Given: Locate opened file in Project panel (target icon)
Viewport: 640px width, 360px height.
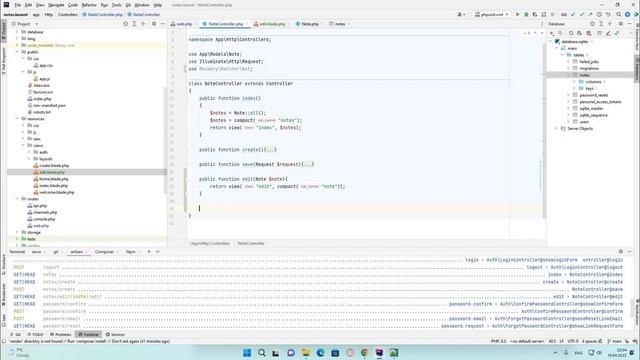Looking at the screenshot, I should pyautogui.click(x=125, y=24).
